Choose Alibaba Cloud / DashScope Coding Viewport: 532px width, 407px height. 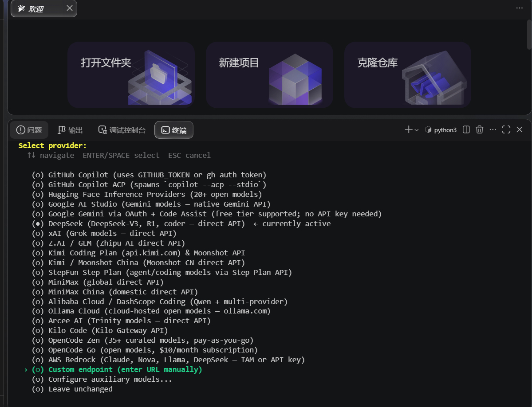(x=159, y=302)
